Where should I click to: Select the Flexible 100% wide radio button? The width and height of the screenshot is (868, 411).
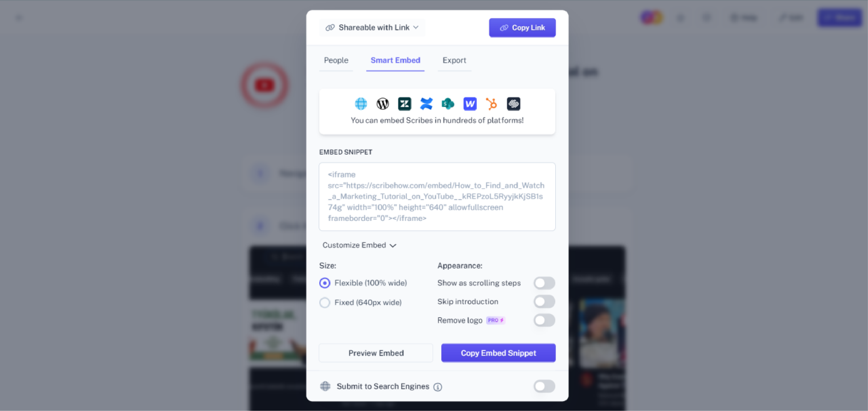(325, 283)
